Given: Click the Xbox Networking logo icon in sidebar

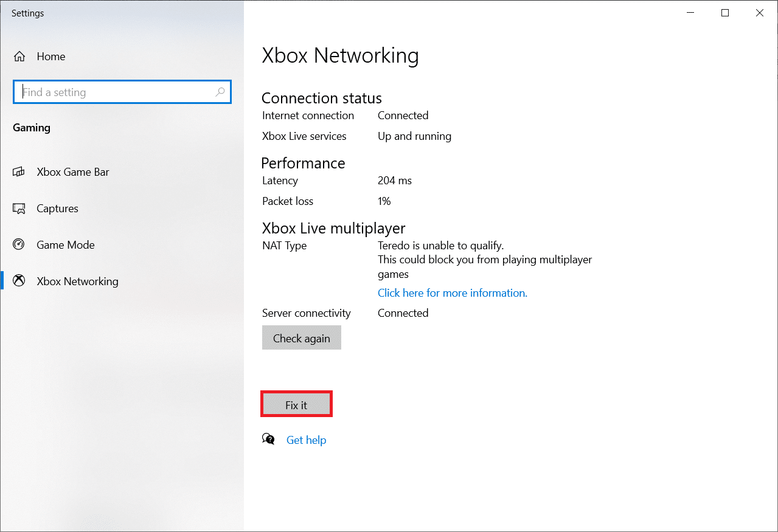Looking at the screenshot, I should (19, 282).
